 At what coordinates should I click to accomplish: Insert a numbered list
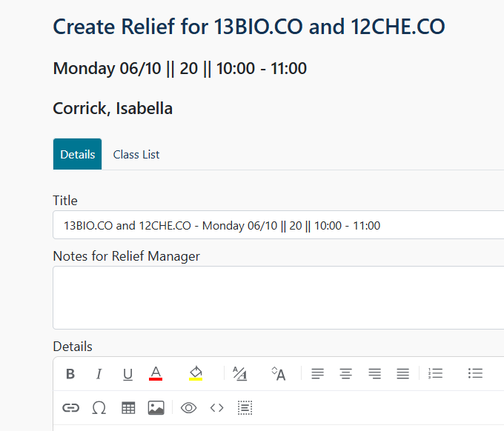tap(436, 374)
